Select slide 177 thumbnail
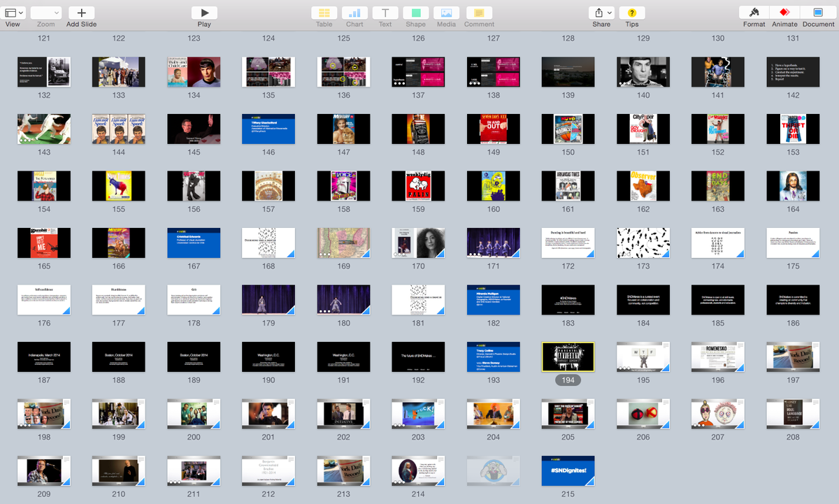 119,300
